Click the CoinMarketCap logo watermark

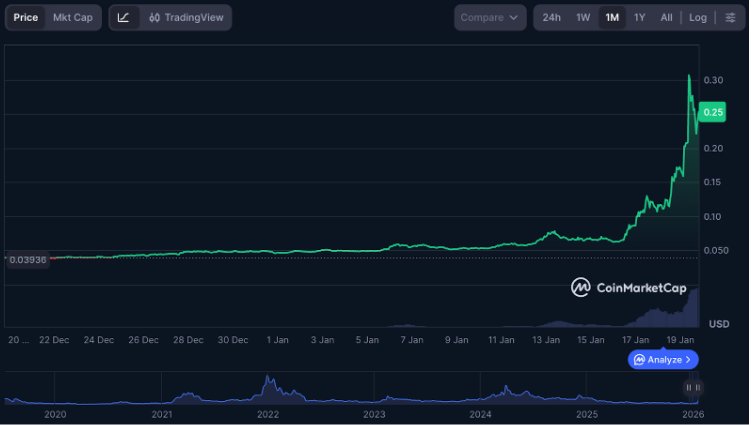[629, 288]
